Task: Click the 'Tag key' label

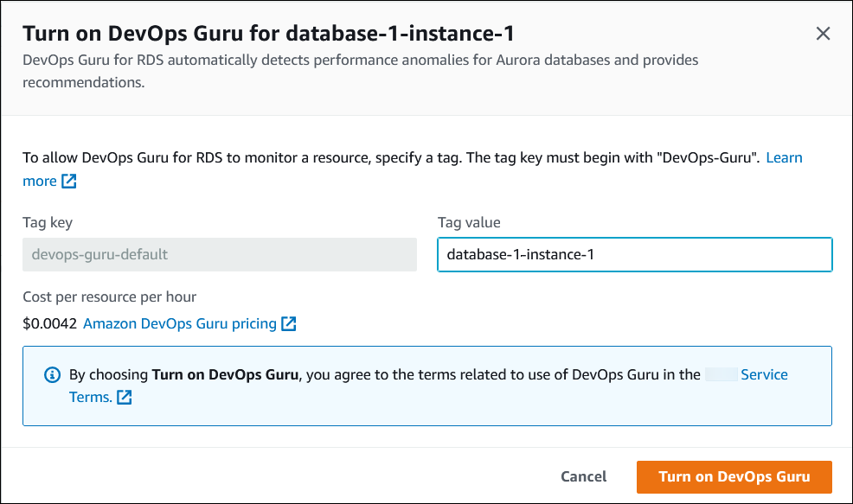Action: [48, 223]
